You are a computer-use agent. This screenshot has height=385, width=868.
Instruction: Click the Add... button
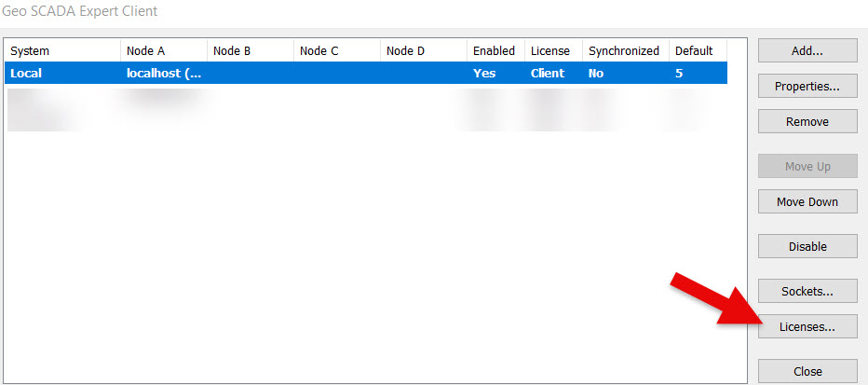pos(807,51)
